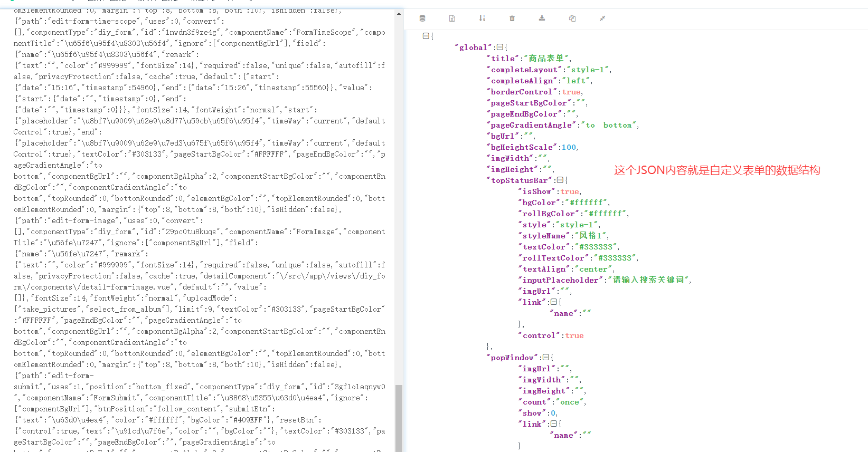Click the compress arrows icon
This screenshot has width=868, height=452.
click(x=602, y=18)
